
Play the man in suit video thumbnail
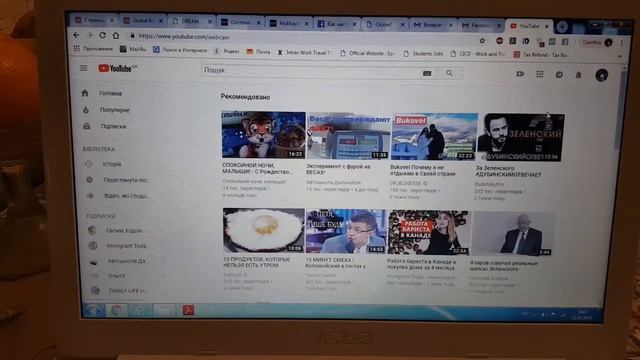pos(513,234)
